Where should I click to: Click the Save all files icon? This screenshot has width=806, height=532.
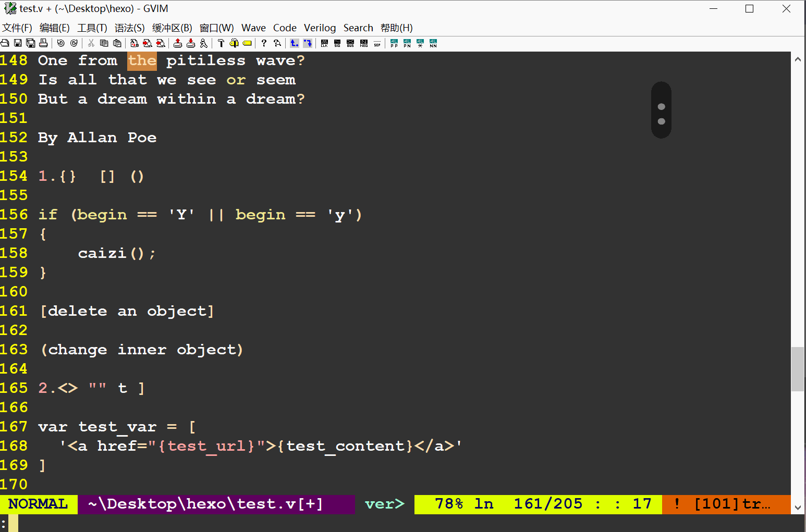[x=30, y=43]
